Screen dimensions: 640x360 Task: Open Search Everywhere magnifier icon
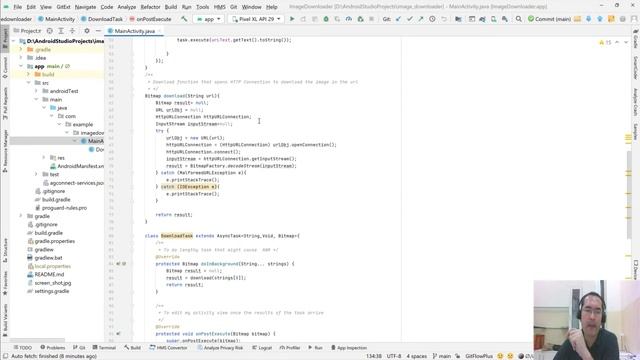tap(518, 19)
